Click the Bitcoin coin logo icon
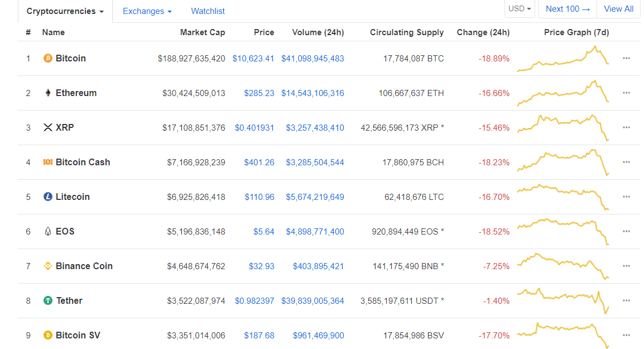Image resolution: width=644 pixels, height=349 pixels. [47, 59]
